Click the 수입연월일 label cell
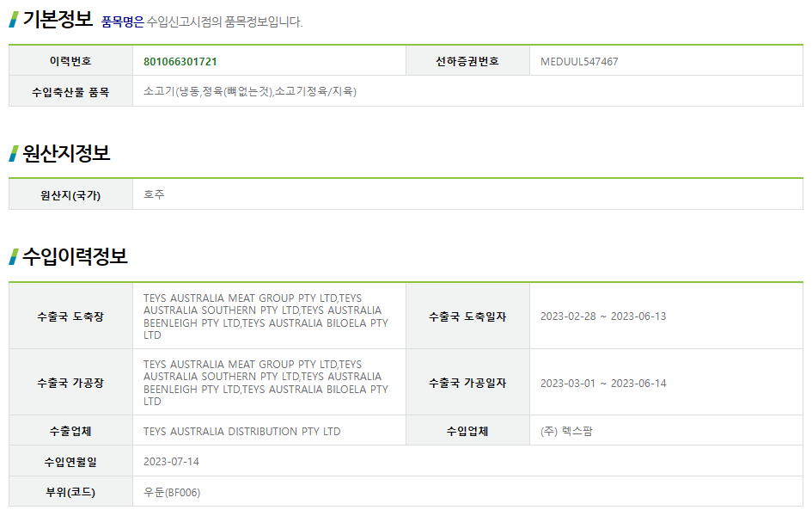 coord(70,461)
